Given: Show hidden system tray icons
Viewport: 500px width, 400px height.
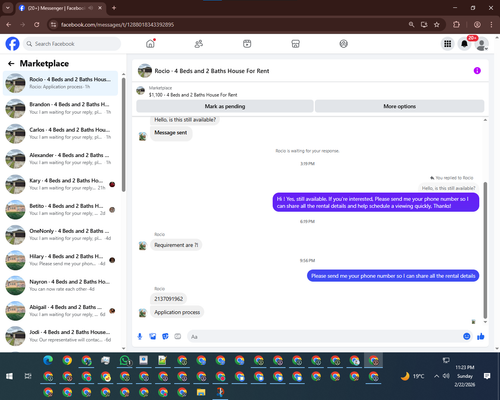Looking at the screenshot, I should (x=436, y=376).
